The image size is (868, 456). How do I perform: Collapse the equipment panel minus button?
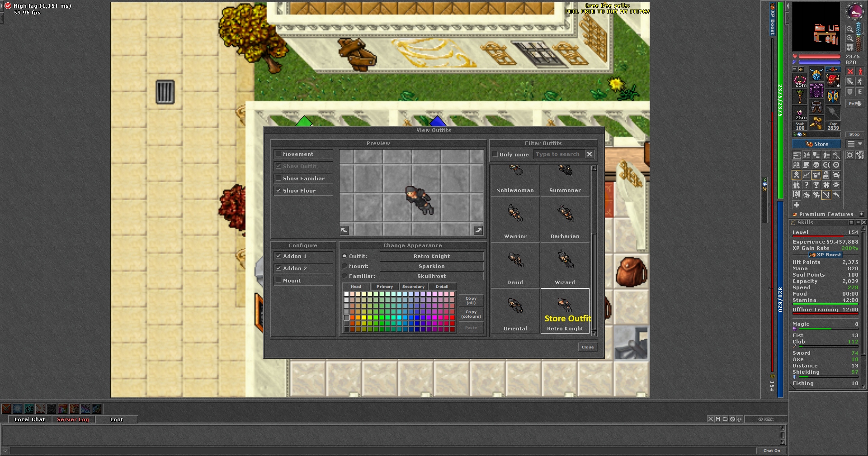point(795,69)
